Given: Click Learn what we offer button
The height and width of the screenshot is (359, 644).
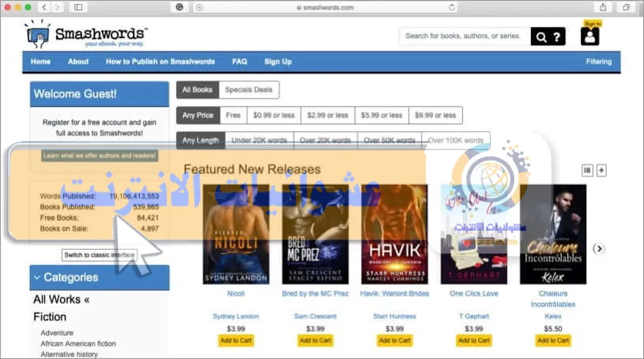Looking at the screenshot, I should click(100, 156).
